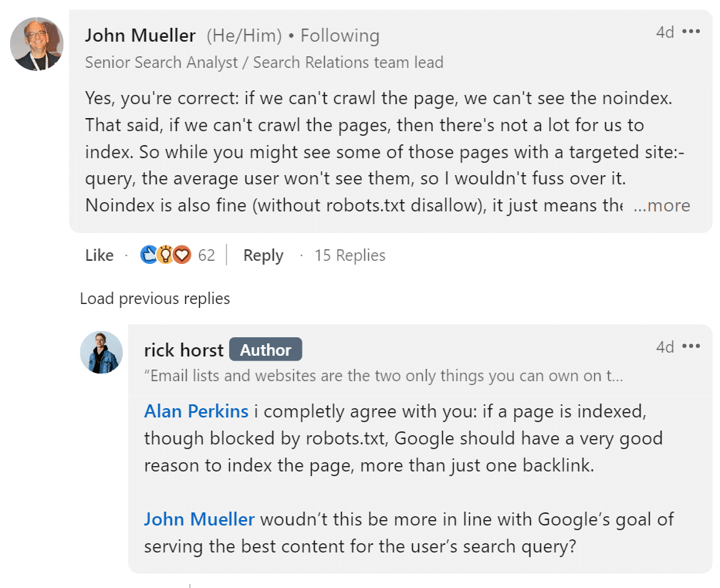Click the heart love reaction icon
Image resolution: width=720 pixels, height=588 pixels.
(182, 255)
